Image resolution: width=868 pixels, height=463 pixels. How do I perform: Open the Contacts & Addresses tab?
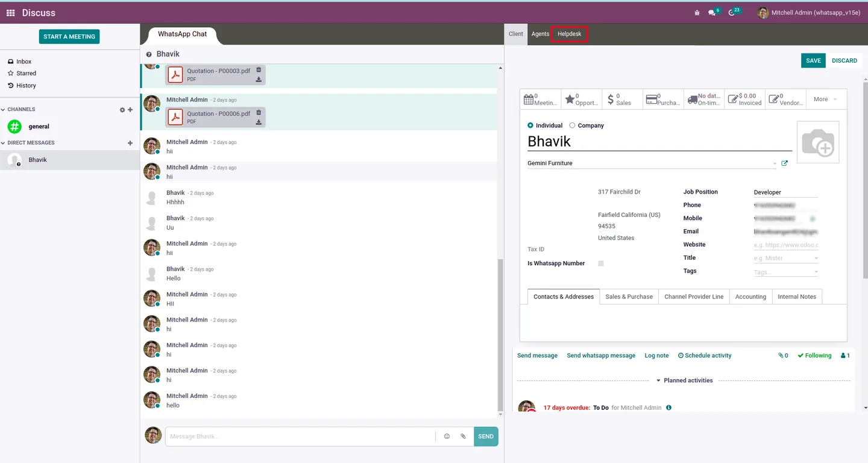564,297
